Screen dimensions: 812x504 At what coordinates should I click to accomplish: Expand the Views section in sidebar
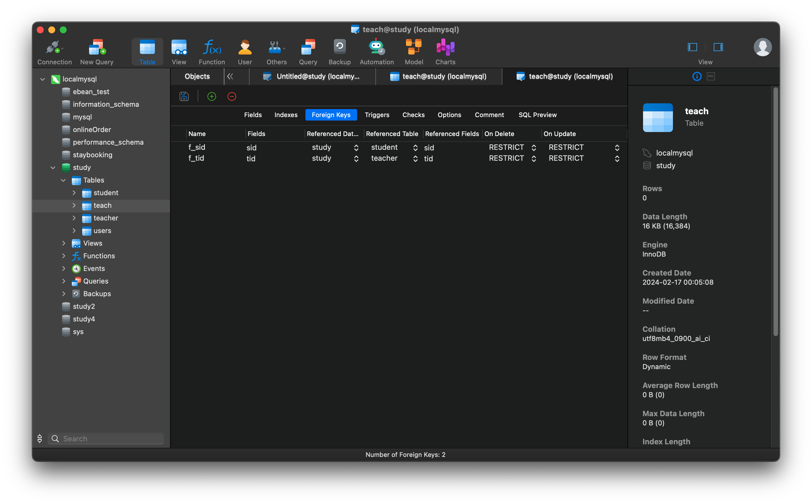(63, 243)
